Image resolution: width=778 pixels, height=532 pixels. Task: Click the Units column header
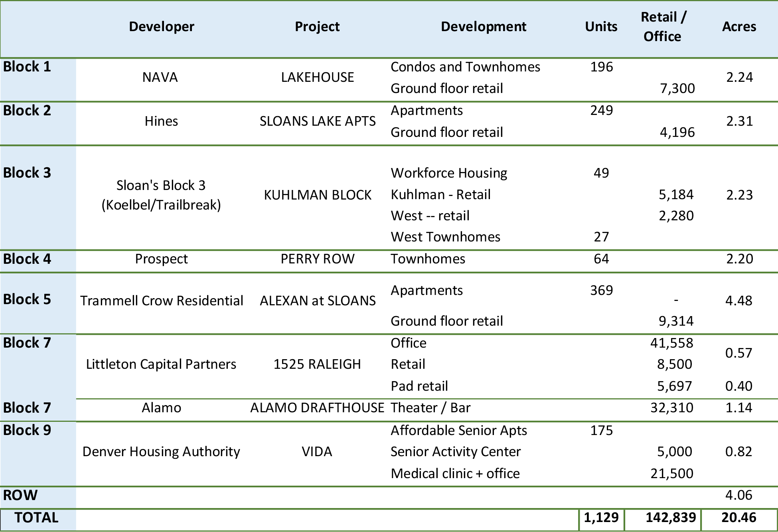click(601, 26)
